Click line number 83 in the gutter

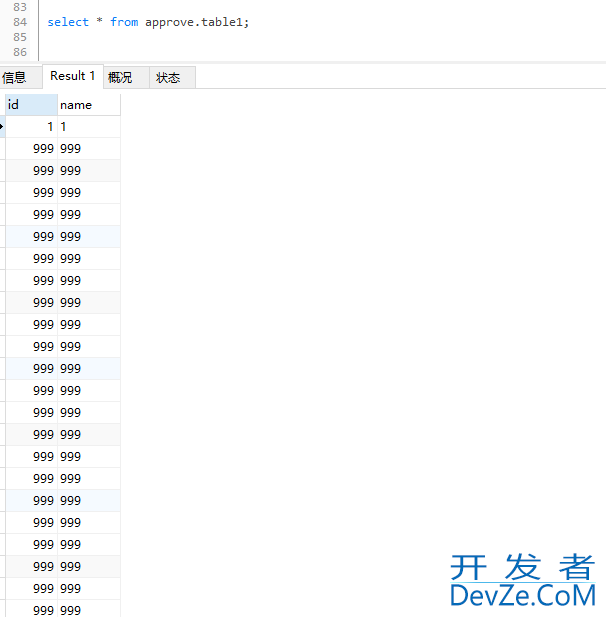pyautogui.click(x=20, y=7)
